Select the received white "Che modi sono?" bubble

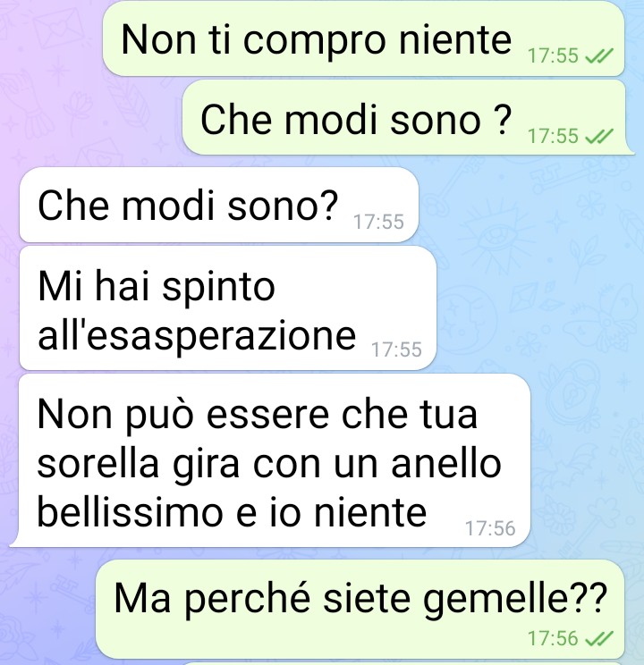pos(219,205)
